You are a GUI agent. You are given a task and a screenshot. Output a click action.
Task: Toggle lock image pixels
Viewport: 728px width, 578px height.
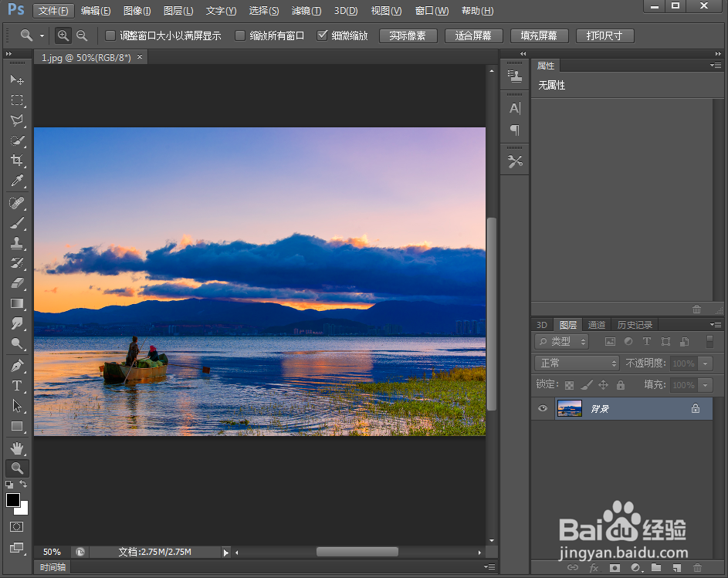587,385
